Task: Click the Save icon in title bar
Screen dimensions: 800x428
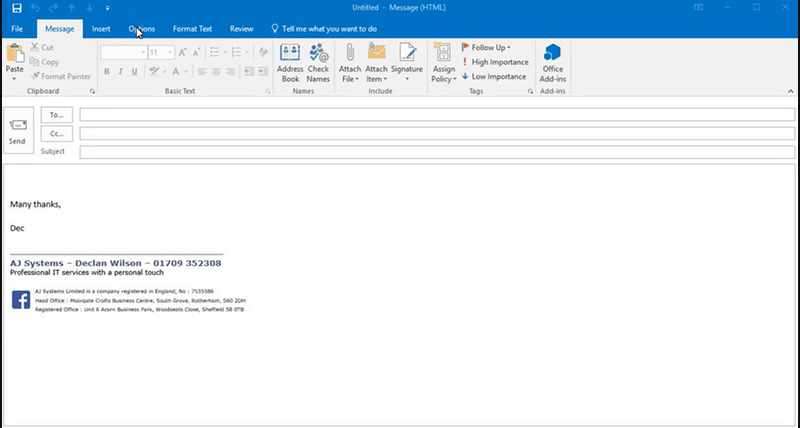Action: coord(13,8)
